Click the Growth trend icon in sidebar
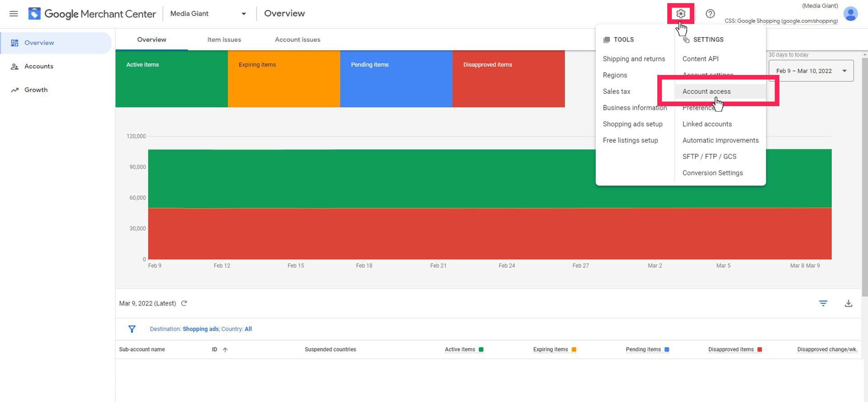868x402 pixels. tap(14, 90)
